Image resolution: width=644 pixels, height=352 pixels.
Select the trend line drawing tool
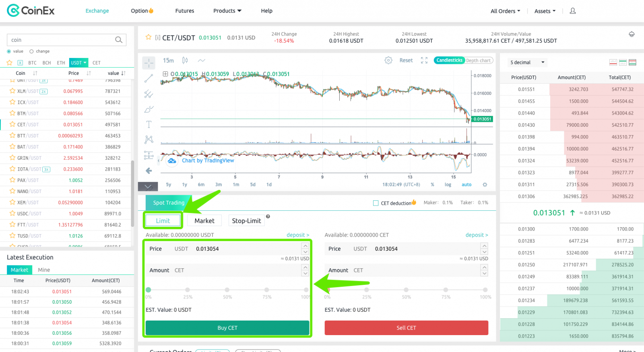tap(149, 78)
